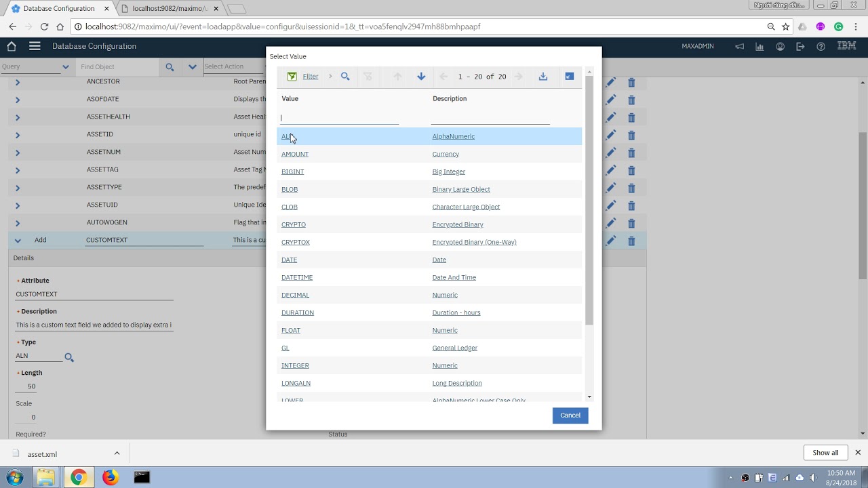Select the DECIMAL value
The height and width of the screenshot is (488, 868).
tap(295, 295)
